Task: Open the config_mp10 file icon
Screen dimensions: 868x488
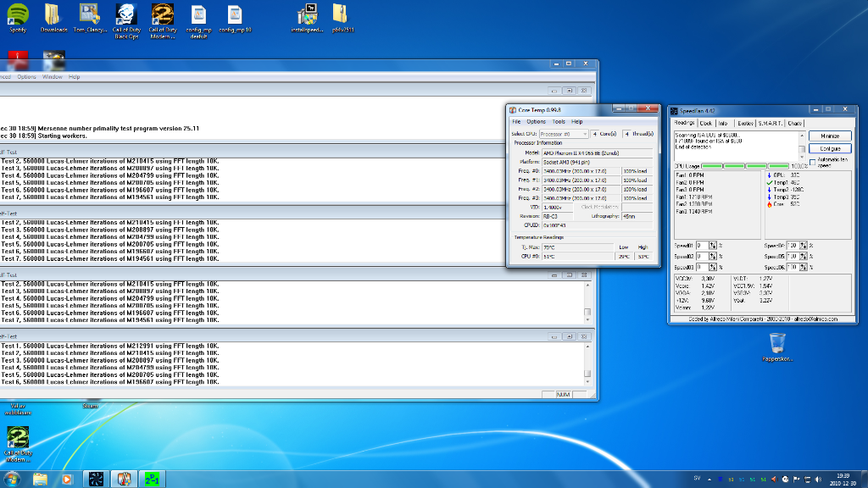Action: (234, 15)
